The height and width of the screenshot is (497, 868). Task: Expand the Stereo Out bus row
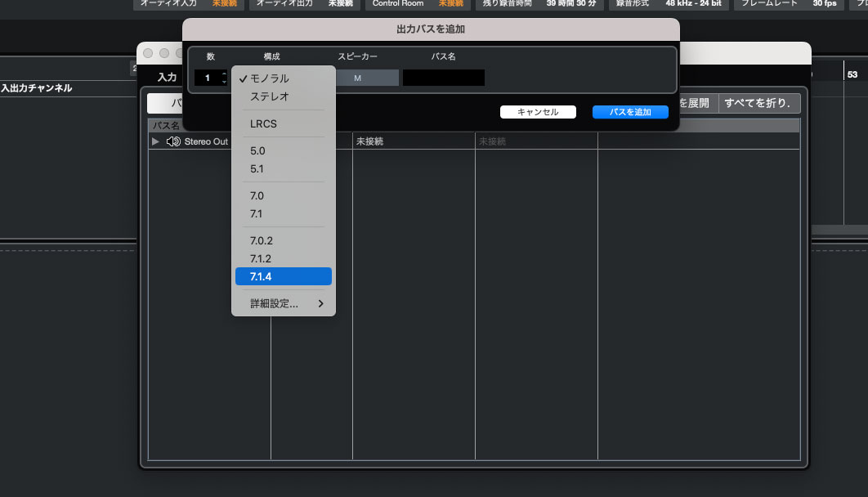(x=156, y=141)
